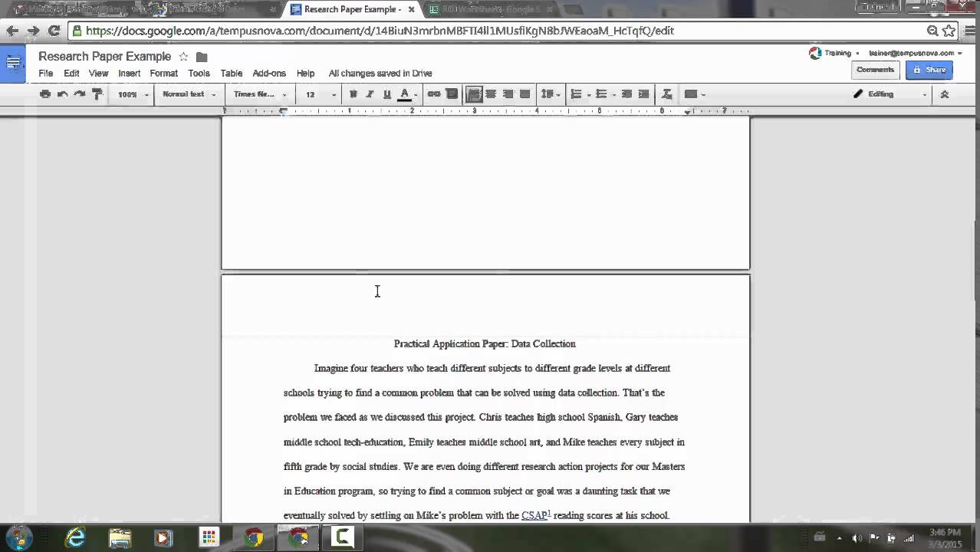
Task: Open the Tools menu
Action: click(x=199, y=74)
